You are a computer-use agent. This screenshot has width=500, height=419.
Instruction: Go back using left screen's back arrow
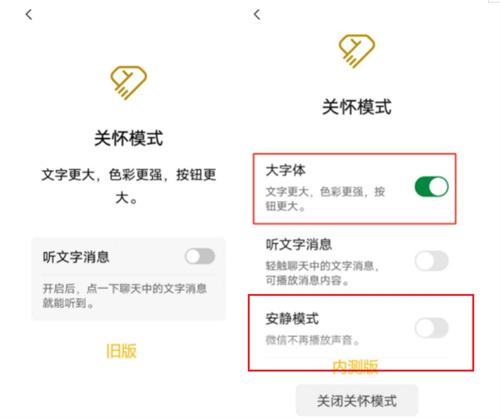pos(29,15)
